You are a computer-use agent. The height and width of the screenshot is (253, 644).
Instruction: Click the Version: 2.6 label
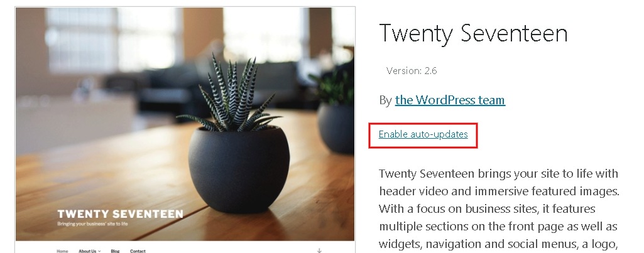pyautogui.click(x=412, y=71)
